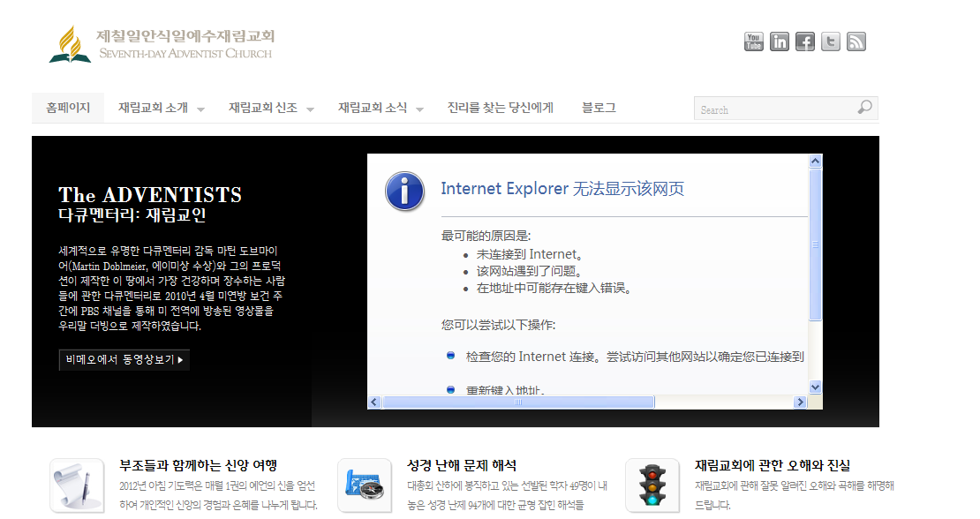Click the 该网站遇到了问题 bullet text
This screenshot has width=980, height=519.
coord(530,271)
